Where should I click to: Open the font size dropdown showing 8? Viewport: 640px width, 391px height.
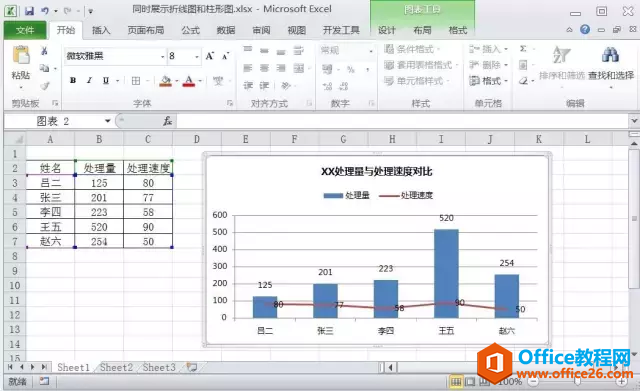coord(197,56)
